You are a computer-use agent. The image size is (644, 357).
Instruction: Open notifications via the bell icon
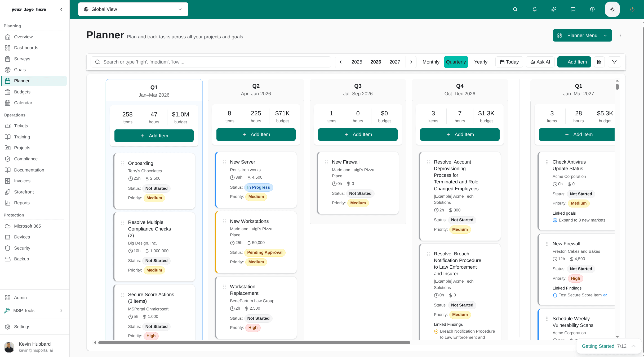pyautogui.click(x=534, y=9)
